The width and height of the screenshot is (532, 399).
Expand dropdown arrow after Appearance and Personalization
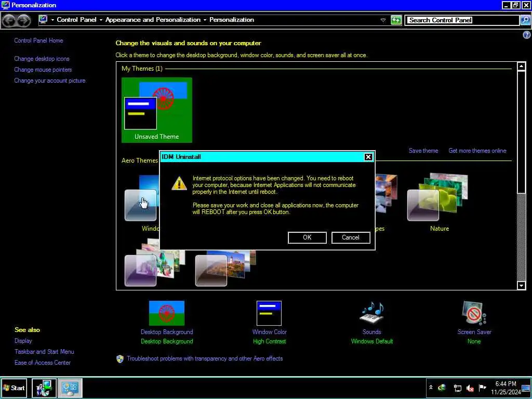click(x=205, y=20)
